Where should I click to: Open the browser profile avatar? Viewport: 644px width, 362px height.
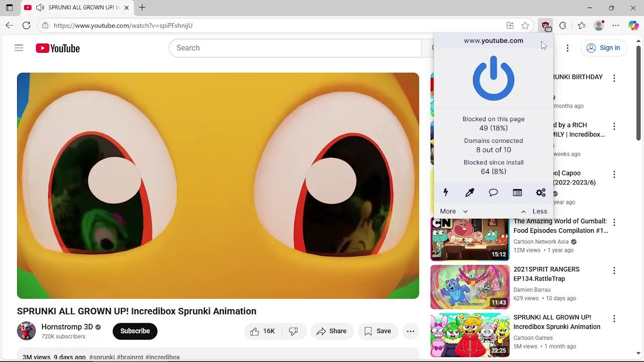599,26
